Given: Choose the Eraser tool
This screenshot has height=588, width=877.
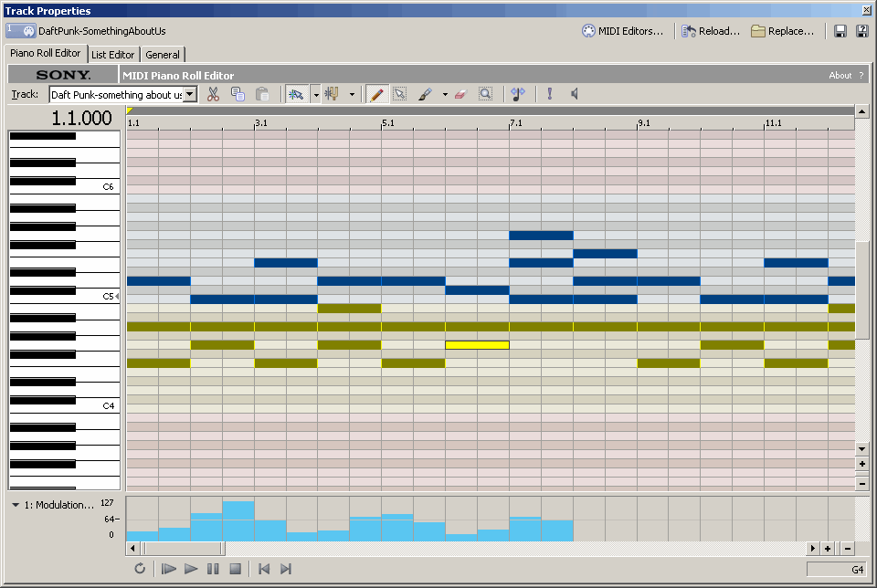Looking at the screenshot, I should [460, 94].
